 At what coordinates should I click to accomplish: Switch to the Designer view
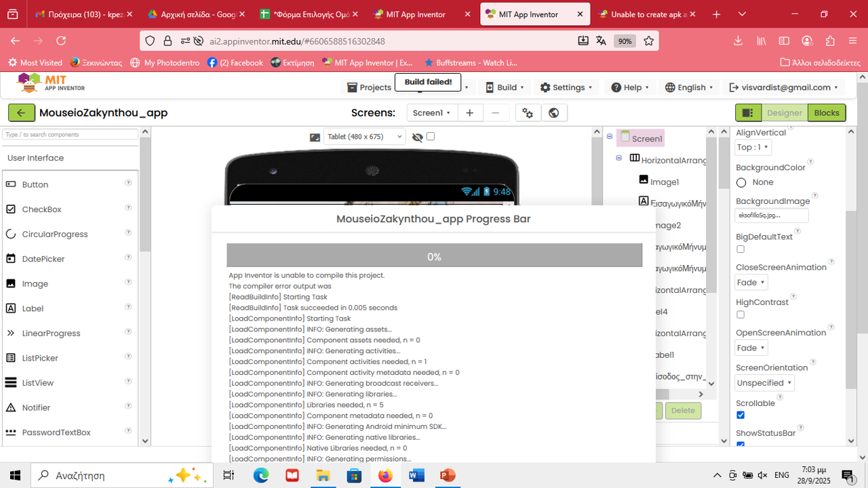coord(785,113)
